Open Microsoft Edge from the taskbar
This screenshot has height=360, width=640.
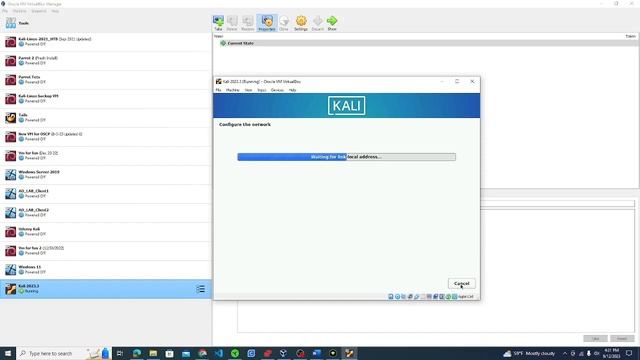coord(137,353)
